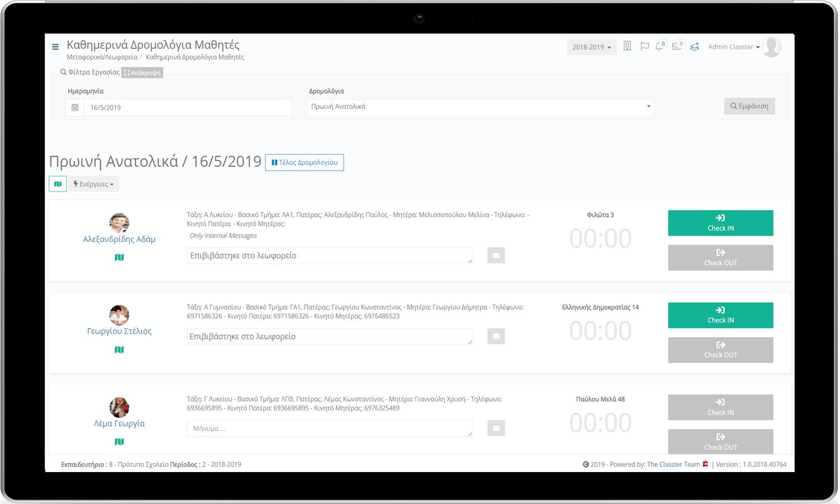
Task: Open student link Αλεξανδρίδης Αδάμ
Action: (119, 239)
